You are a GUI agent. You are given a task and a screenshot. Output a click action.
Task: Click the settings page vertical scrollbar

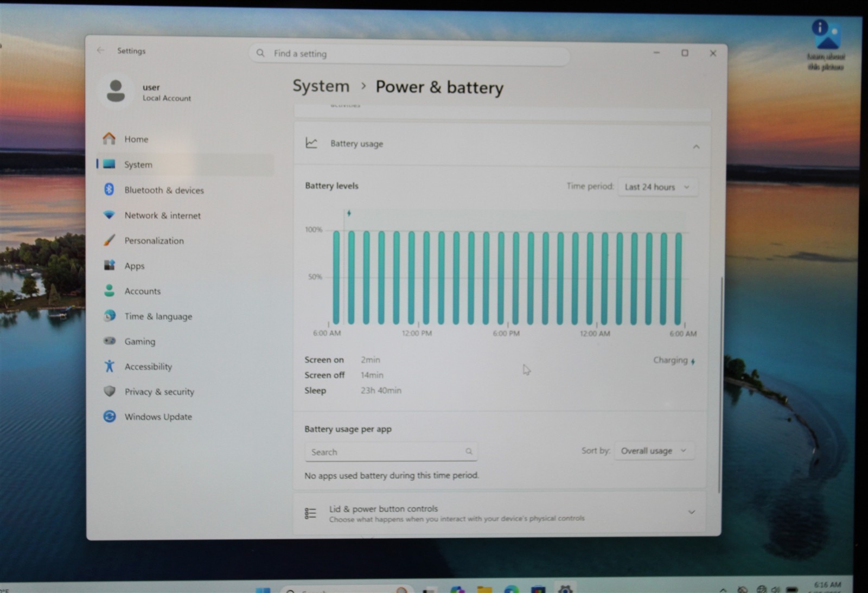(x=721, y=385)
